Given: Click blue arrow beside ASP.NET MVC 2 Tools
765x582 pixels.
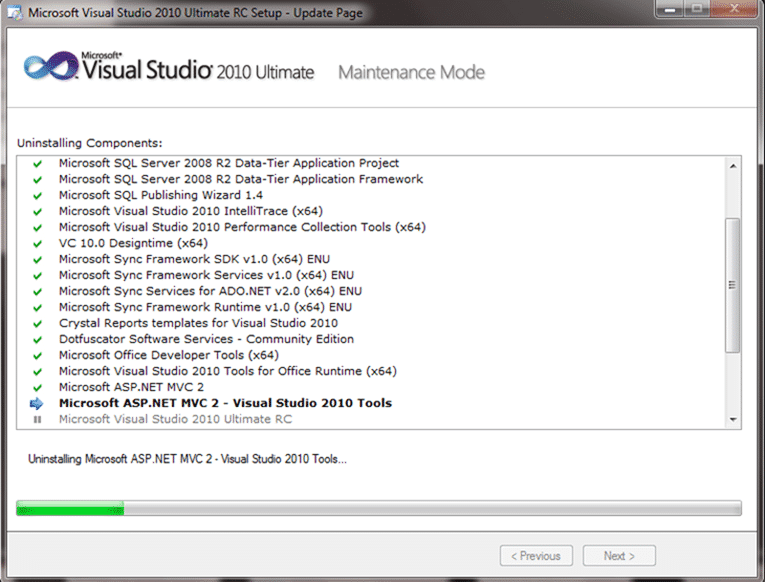Looking at the screenshot, I should [37, 403].
